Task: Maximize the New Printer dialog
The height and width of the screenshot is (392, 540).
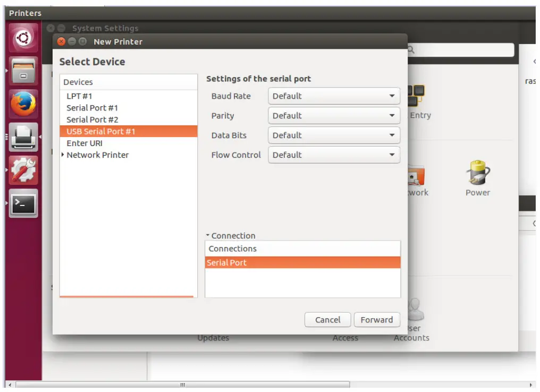Action: (x=83, y=41)
